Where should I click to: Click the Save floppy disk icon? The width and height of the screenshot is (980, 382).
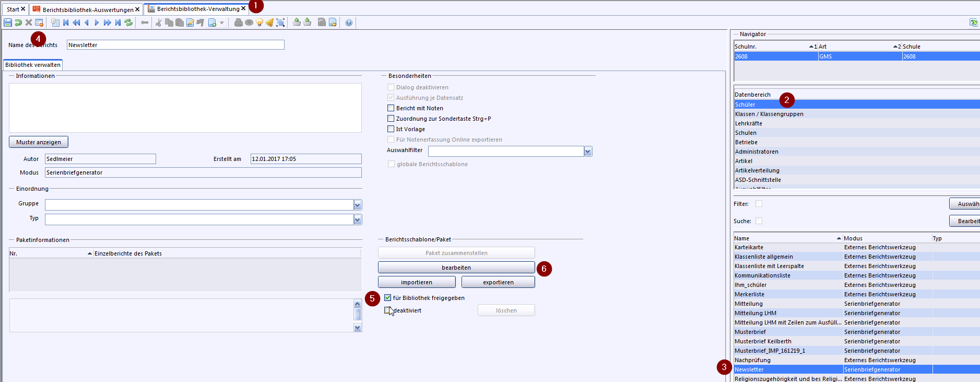click(x=8, y=22)
